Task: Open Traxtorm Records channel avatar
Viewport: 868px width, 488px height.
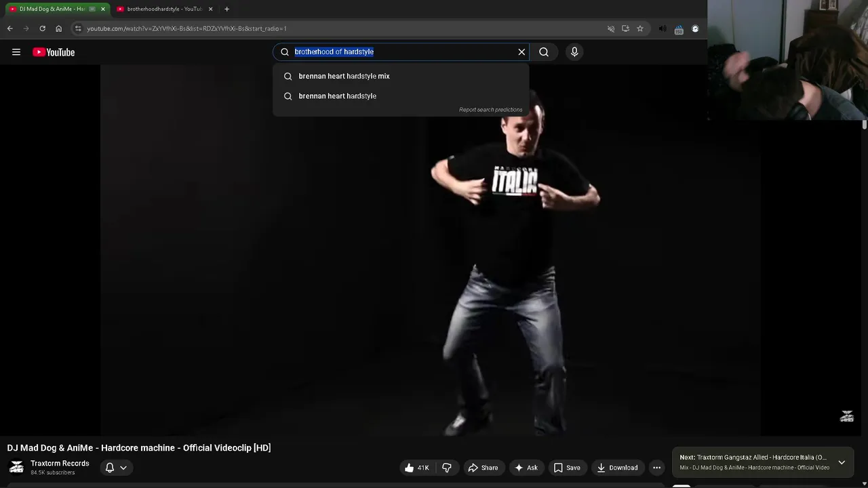Action: click(x=16, y=468)
